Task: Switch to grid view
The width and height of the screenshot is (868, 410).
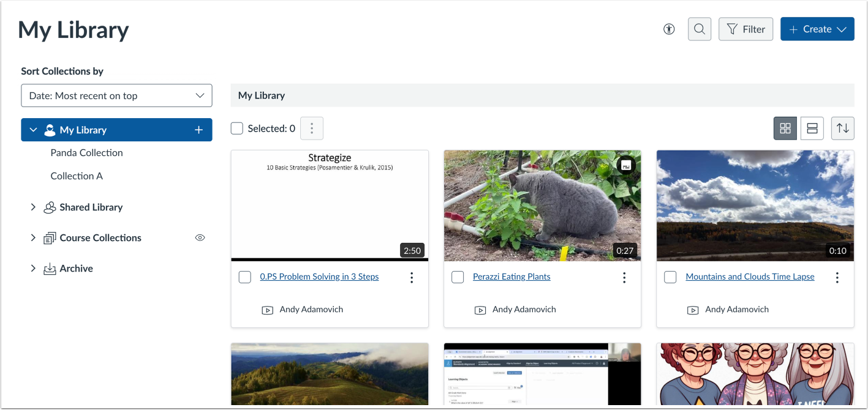Action: click(785, 129)
